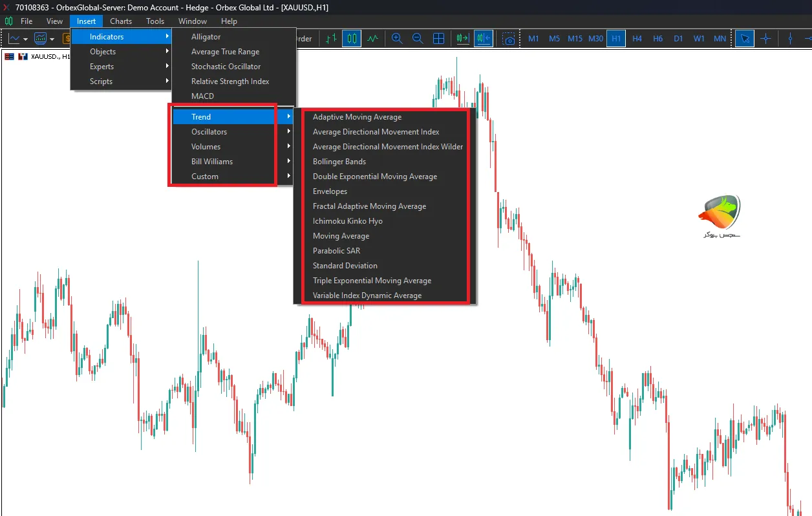The height and width of the screenshot is (516, 812).
Task: Open the Objects submenu
Action: tap(103, 52)
